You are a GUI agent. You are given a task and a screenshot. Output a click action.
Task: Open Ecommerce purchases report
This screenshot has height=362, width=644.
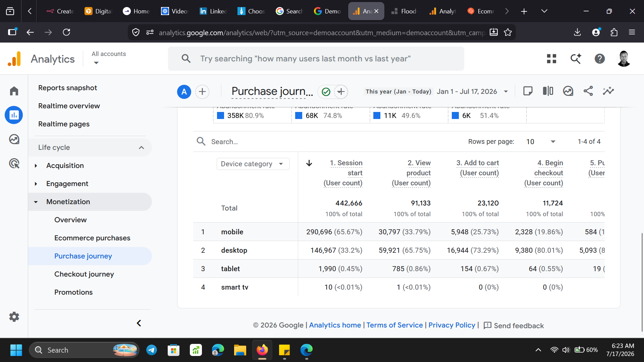coord(92,238)
